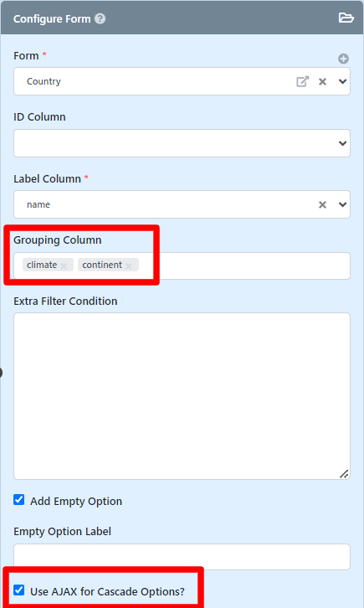This screenshot has height=608, width=364.
Task: Uncheck Use AJAX for Cascade Options
Action: (19, 590)
